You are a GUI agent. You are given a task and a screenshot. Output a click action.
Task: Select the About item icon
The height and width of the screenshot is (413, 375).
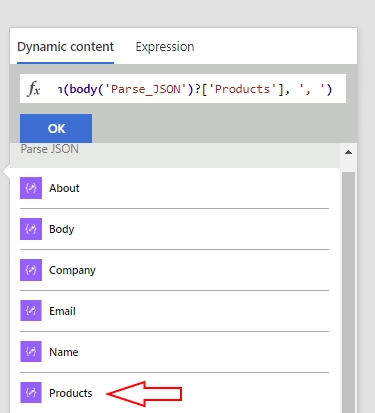(x=31, y=188)
